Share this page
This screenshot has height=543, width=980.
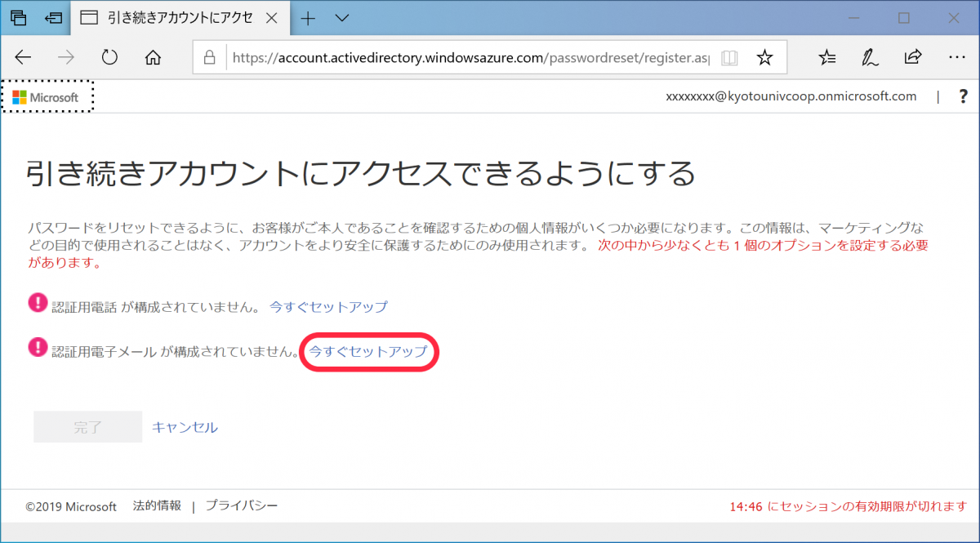pyautogui.click(x=913, y=57)
